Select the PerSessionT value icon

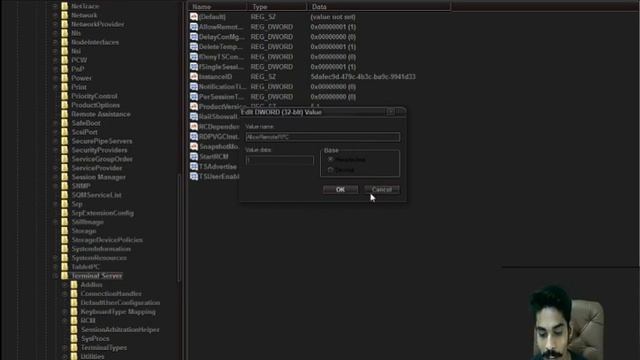(194, 97)
